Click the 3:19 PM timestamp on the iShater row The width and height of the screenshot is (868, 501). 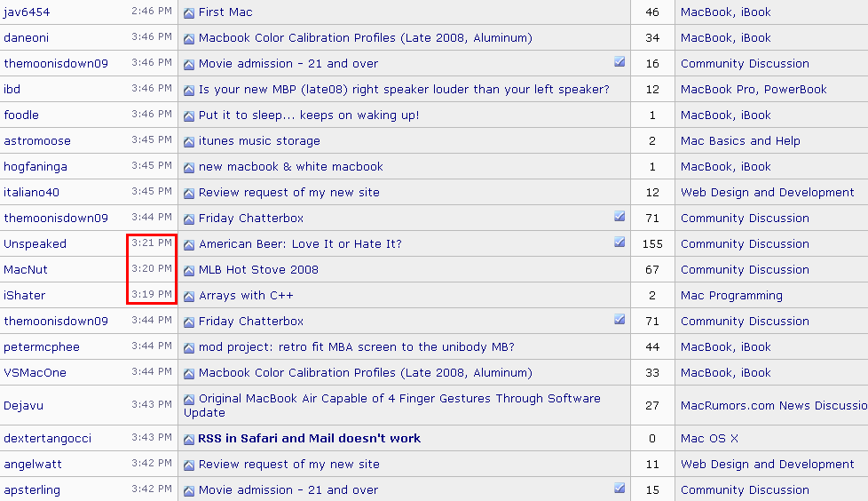152,294
